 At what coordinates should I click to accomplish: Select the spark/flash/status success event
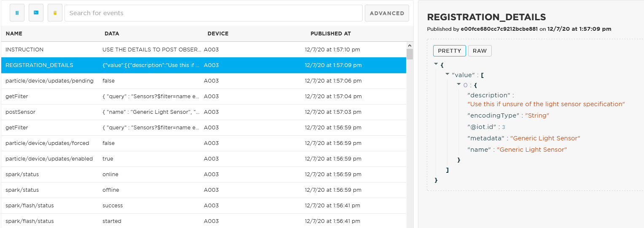point(204,206)
